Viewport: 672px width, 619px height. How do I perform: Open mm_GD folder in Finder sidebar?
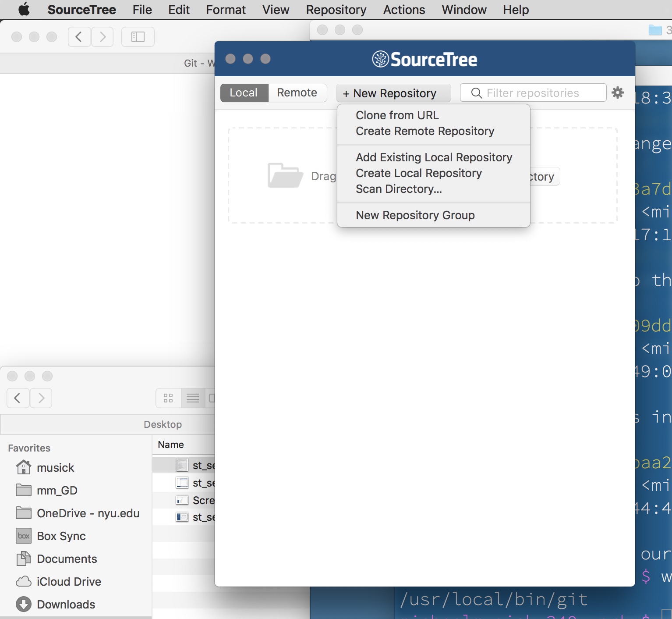coord(46,490)
